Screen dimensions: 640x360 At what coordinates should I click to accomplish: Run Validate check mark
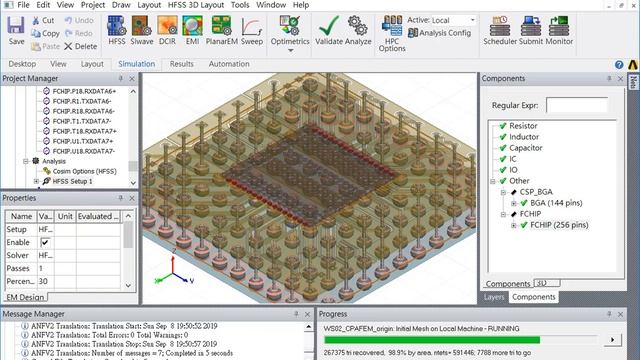tap(329, 26)
